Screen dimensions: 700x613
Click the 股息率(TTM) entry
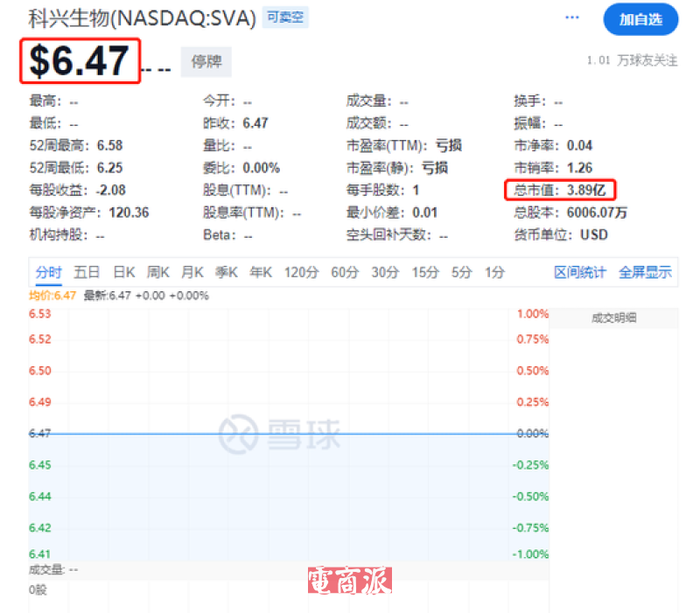[252, 212]
